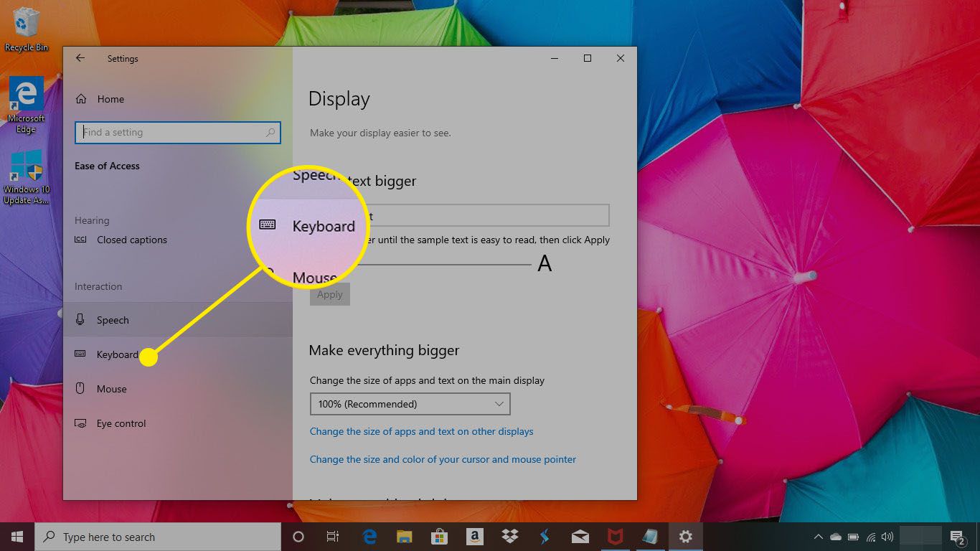Show hidden system tray icons

(819, 537)
